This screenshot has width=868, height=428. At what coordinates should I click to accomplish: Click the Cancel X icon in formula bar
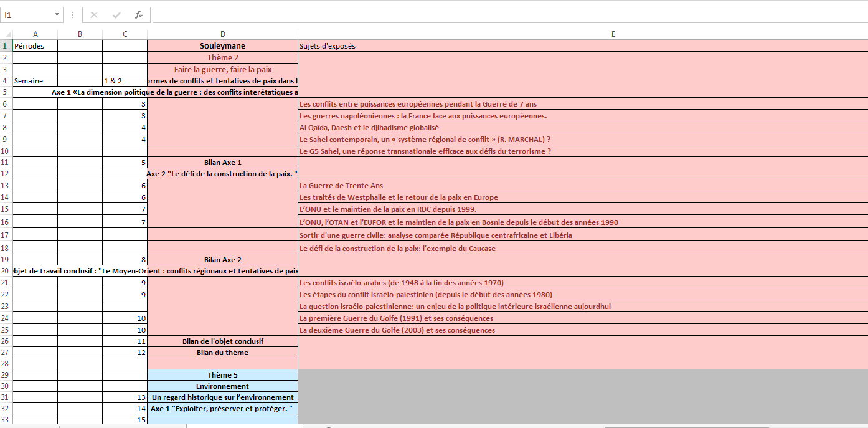(94, 15)
